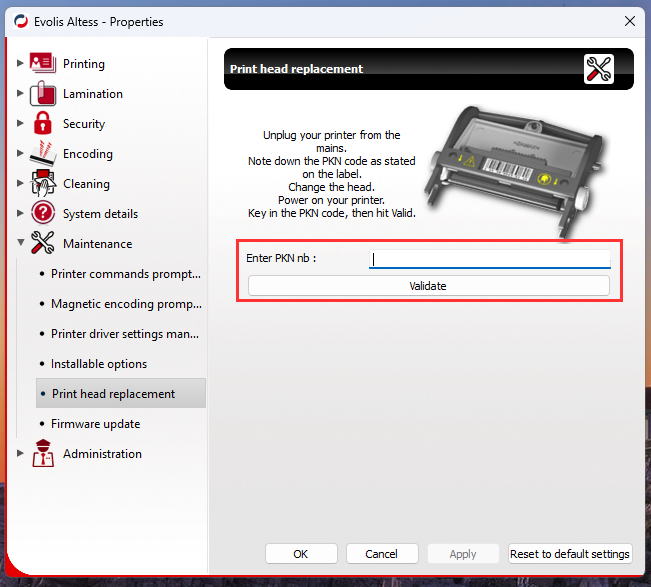651x587 pixels.
Task: Click the OK button
Action: 301,554
